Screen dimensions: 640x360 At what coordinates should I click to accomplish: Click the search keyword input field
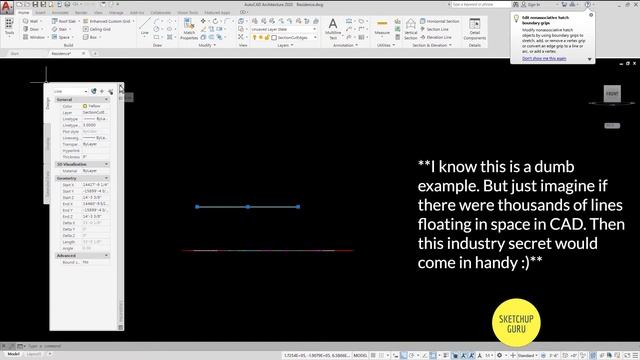(480, 4)
